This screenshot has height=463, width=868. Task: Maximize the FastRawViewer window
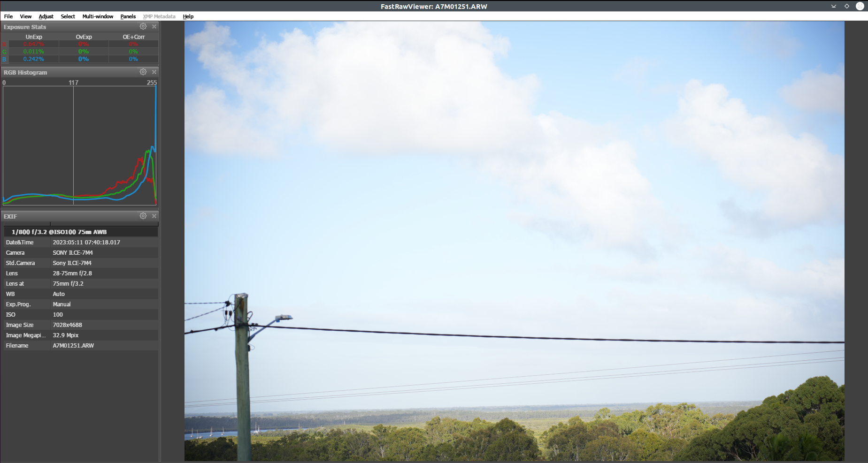point(847,6)
